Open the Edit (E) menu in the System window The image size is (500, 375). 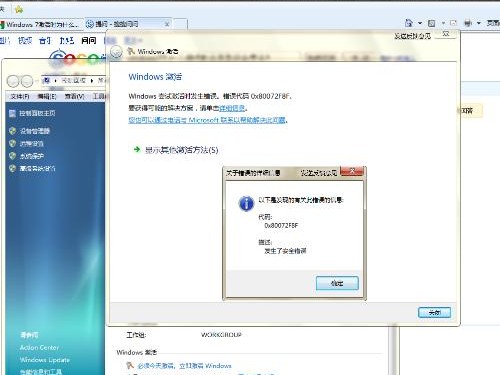click(47, 96)
